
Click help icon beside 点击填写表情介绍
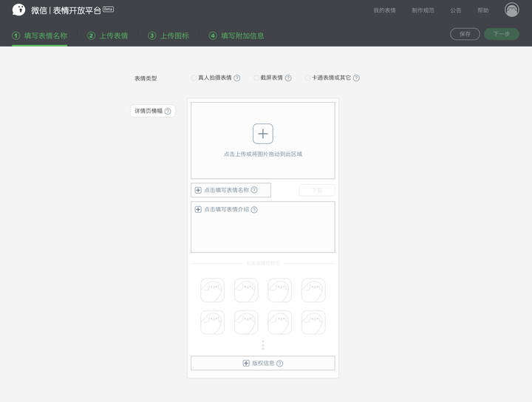coord(254,210)
